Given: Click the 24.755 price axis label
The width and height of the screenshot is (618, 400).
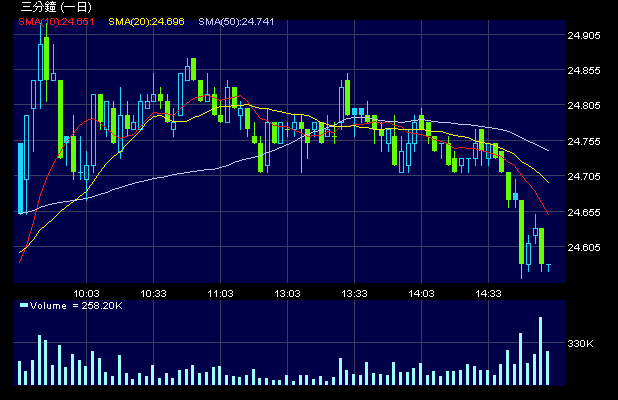Looking at the screenshot, I should pos(584,141).
